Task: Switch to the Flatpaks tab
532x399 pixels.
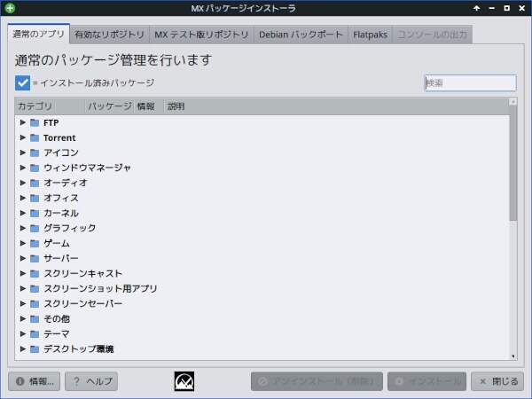Action: tap(369, 35)
